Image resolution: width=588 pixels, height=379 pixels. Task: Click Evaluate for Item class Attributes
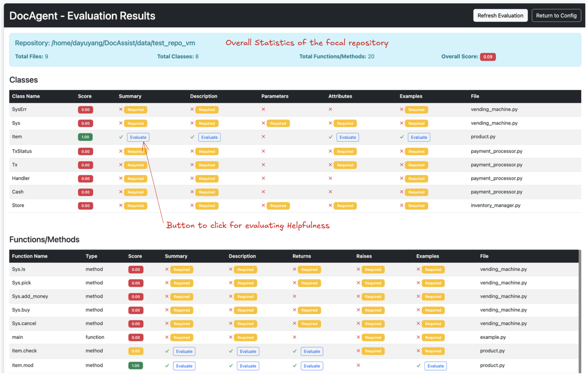[348, 137]
